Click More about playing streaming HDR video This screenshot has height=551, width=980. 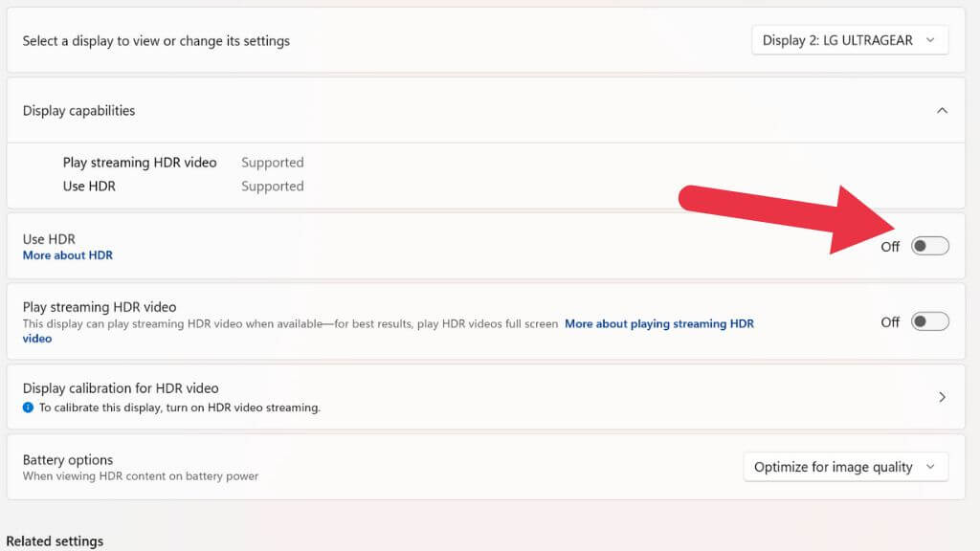click(658, 323)
